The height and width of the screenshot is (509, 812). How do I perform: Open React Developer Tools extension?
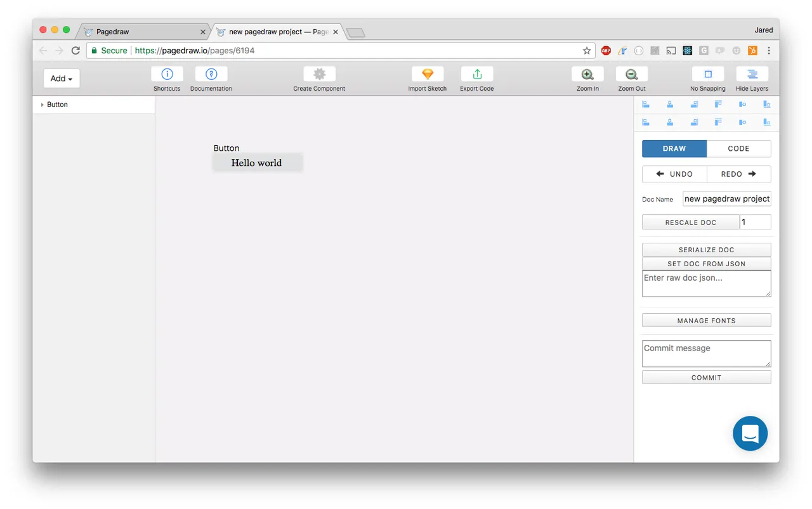click(x=688, y=51)
